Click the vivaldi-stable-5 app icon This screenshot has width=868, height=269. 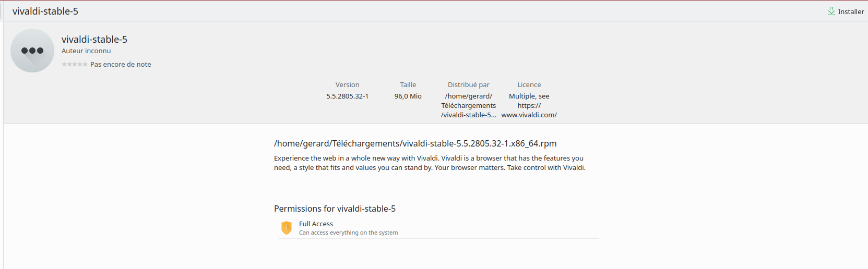tap(32, 51)
